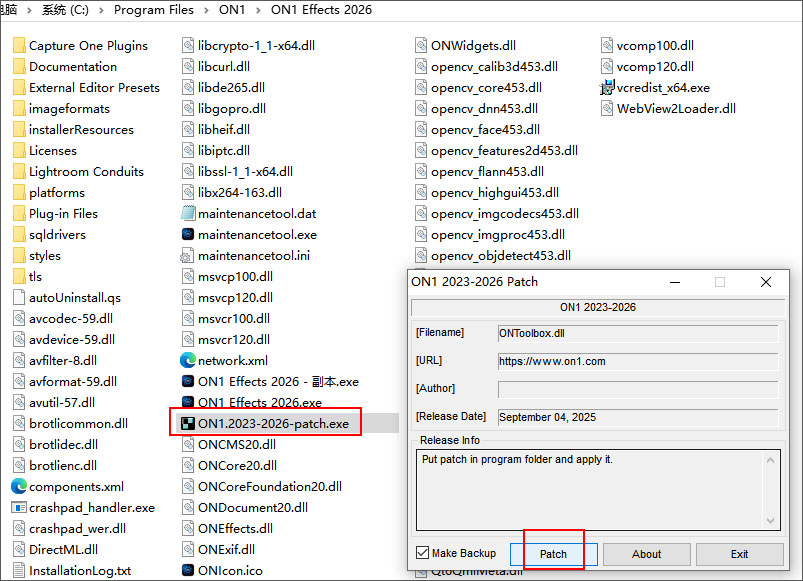This screenshot has width=803, height=581.
Task: Click the Filename field showing ONToolbox.dll
Action: tap(638, 333)
